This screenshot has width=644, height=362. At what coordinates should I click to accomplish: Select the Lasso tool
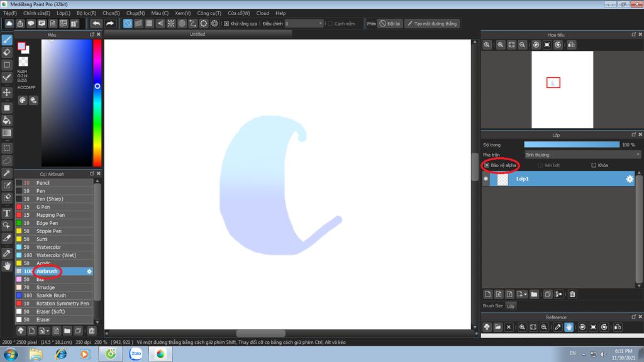point(7,160)
